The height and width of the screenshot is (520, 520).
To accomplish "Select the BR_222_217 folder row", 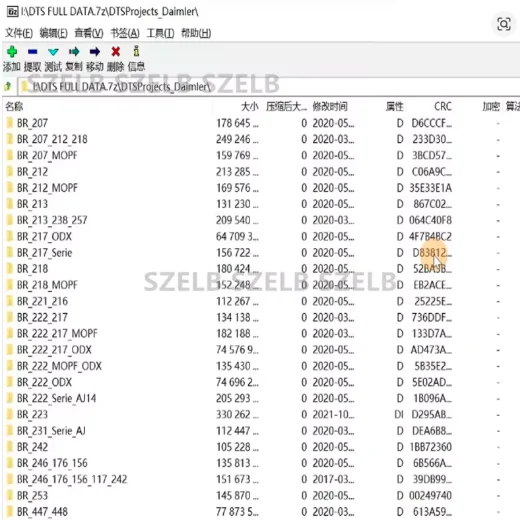I will click(x=42, y=317).
